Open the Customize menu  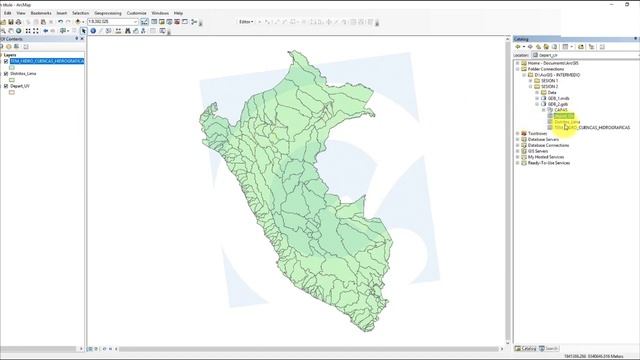click(136, 13)
